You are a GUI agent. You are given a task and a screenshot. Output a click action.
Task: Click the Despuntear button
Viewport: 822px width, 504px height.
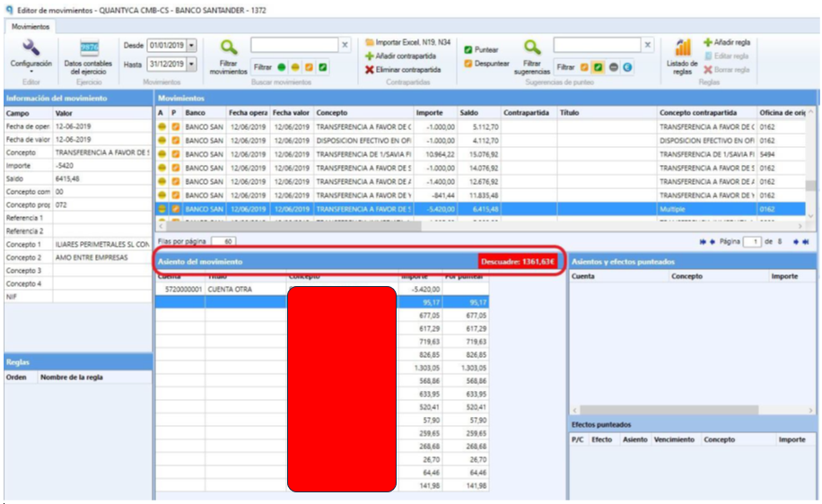486,64
